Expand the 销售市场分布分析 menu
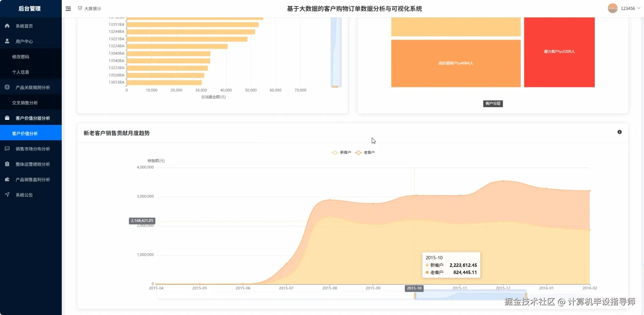The height and width of the screenshot is (315, 644). pos(31,149)
